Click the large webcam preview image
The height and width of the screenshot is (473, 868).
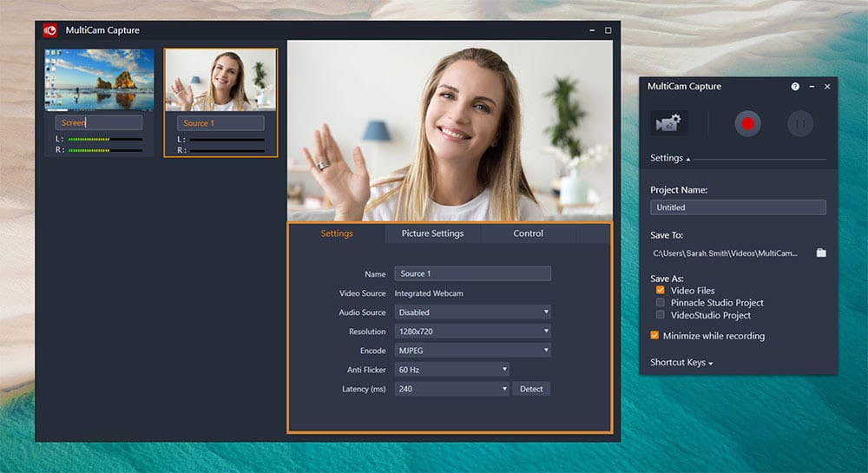(x=450, y=130)
